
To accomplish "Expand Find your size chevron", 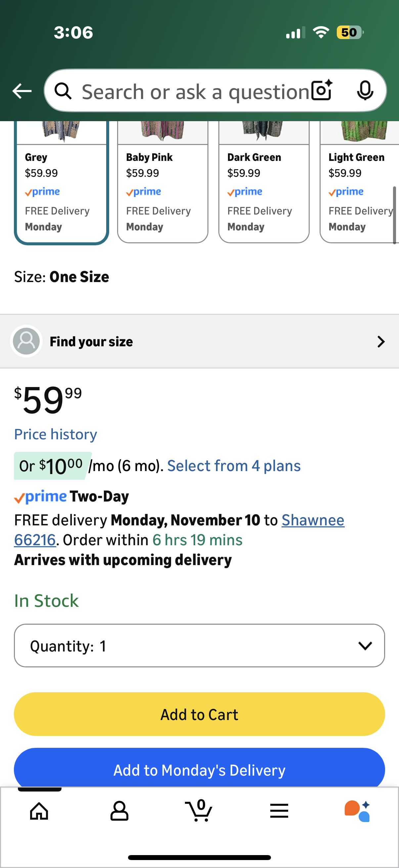I will pyautogui.click(x=381, y=342).
